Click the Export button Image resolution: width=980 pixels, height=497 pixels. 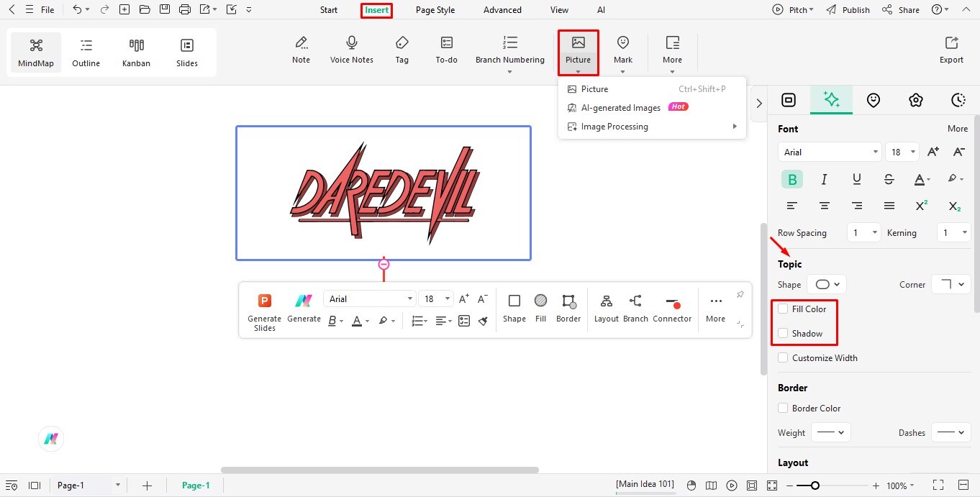(951, 50)
